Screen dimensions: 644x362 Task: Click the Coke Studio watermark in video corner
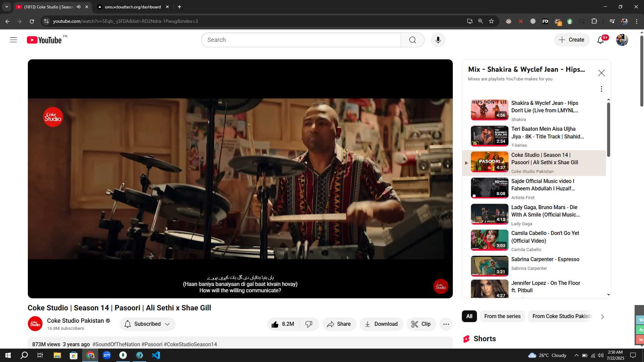[x=441, y=287]
